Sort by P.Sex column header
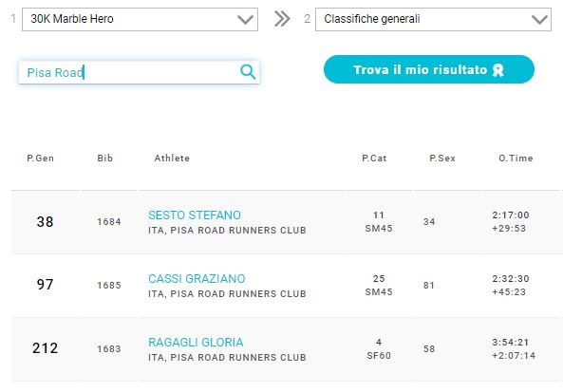 coord(442,159)
